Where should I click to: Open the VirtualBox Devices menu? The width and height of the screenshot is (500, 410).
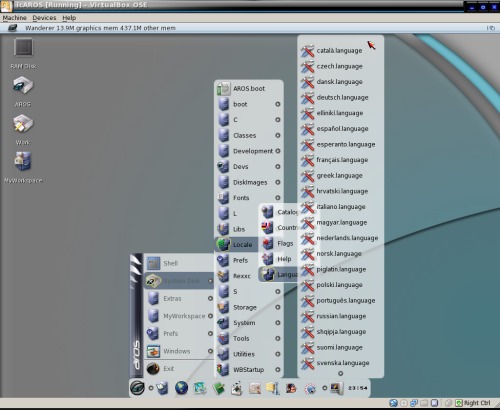[44, 18]
